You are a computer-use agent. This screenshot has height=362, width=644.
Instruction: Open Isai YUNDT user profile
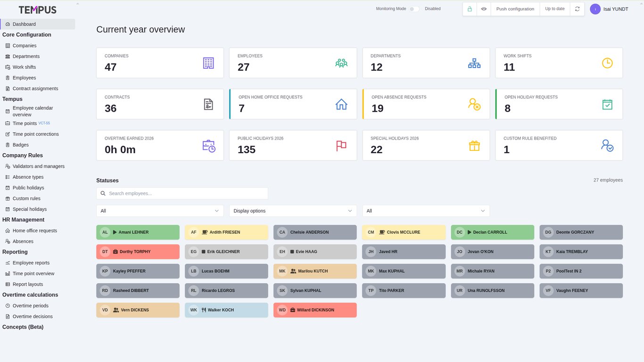(609, 9)
